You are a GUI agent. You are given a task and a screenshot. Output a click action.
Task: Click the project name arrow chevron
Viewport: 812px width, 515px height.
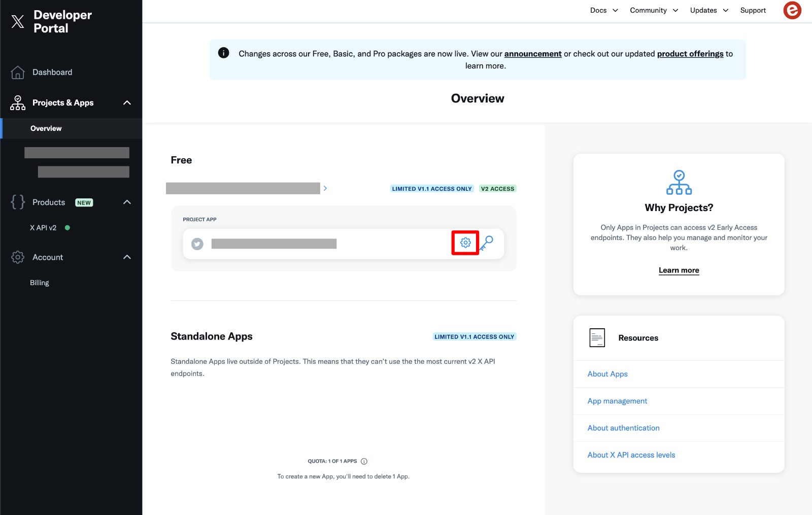(325, 188)
